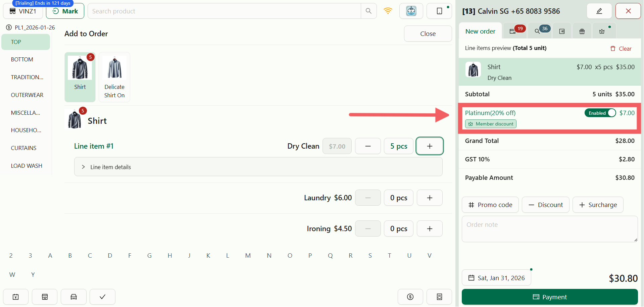Viewport: 644px width, 307px height.
Task: Click the Order note text field
Action: [x=550, y=229]
